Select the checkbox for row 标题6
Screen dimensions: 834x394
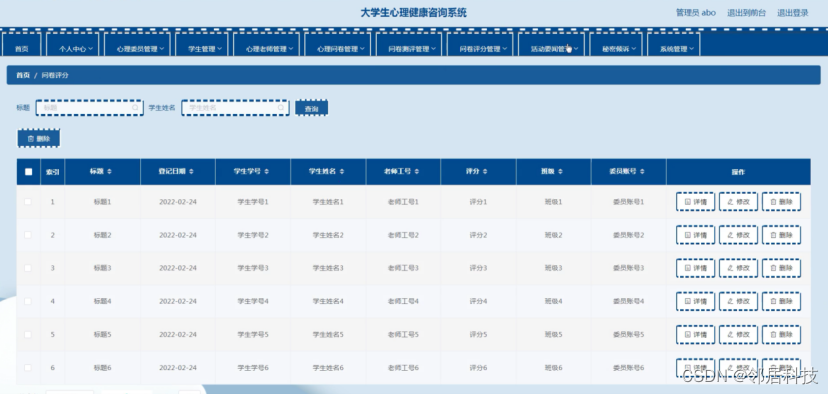point(28,368)
